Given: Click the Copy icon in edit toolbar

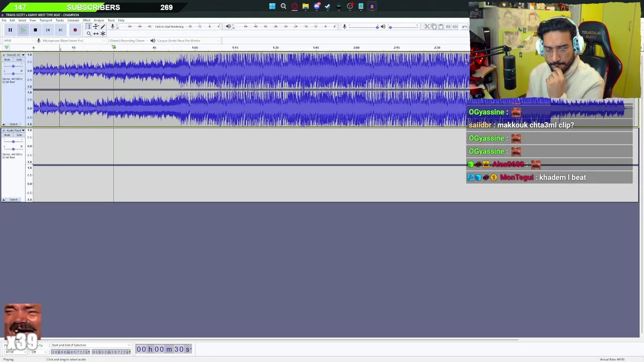Looking at the screenshot, I should coord(434,26).
